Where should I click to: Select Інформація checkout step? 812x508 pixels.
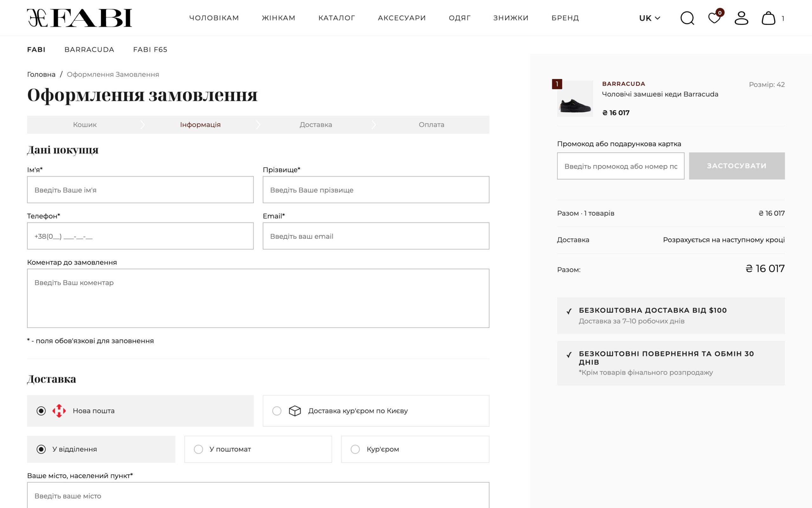(200, 125)
